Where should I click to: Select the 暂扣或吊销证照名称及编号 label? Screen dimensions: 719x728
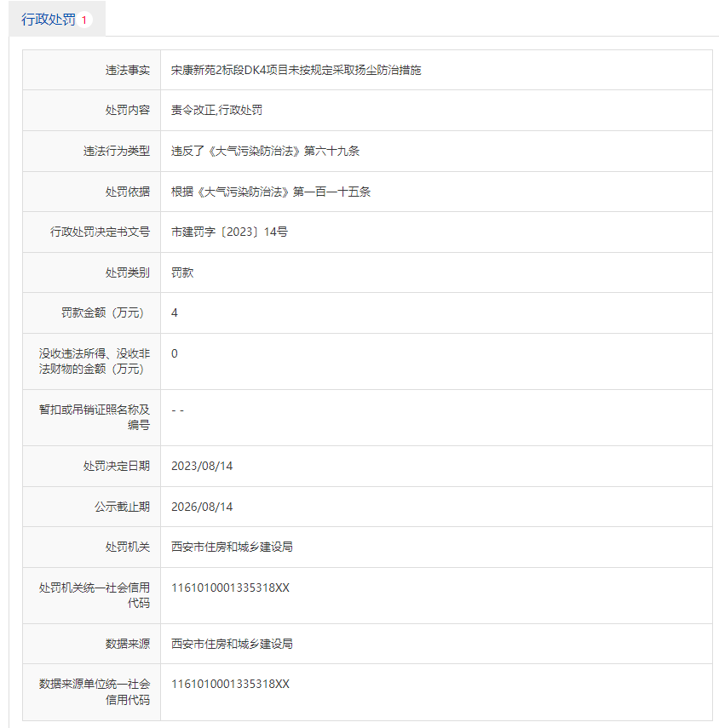click(x=95, y=417)
